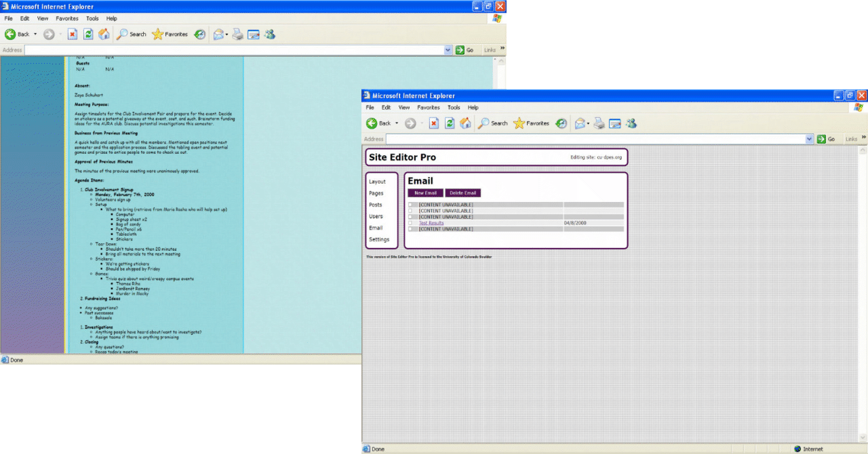
Task: Open Mail dropdown arrow in Site Editor window
Action: pyautogui.click(x=588, y=123)
